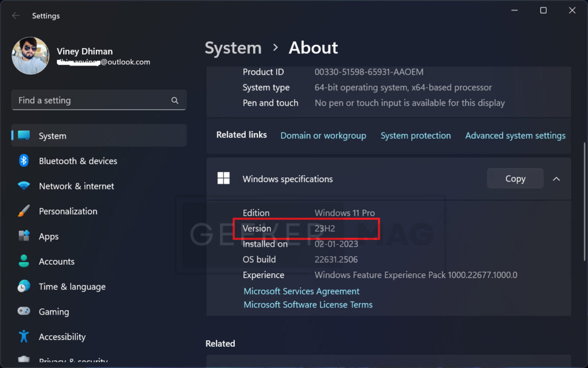This screenshot has width=588, height=368.
Task: Click the Windows Feature Experience Pack value
Action: click(x=416, y=275)
